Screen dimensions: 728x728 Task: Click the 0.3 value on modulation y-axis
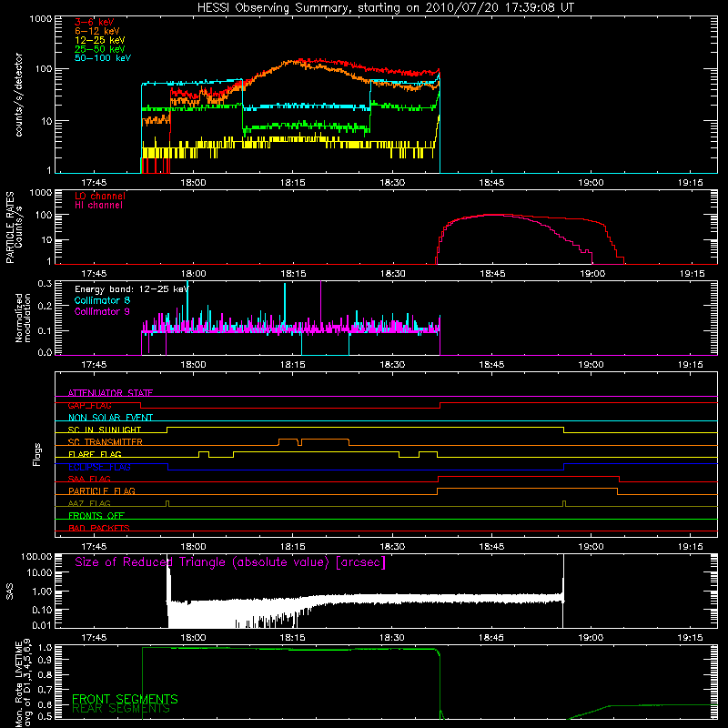click(45, 283)
